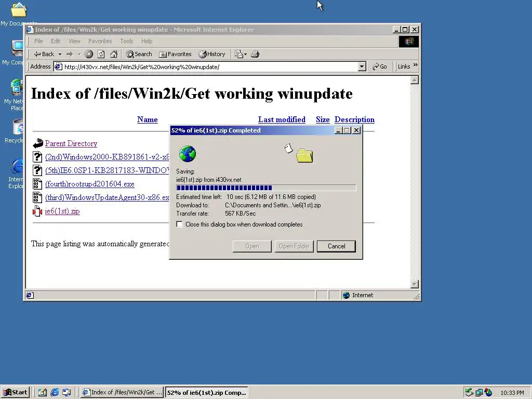This screenshot has width=532, height=399.
Task: Sort listing by Name column
Action: pos(147,119)
